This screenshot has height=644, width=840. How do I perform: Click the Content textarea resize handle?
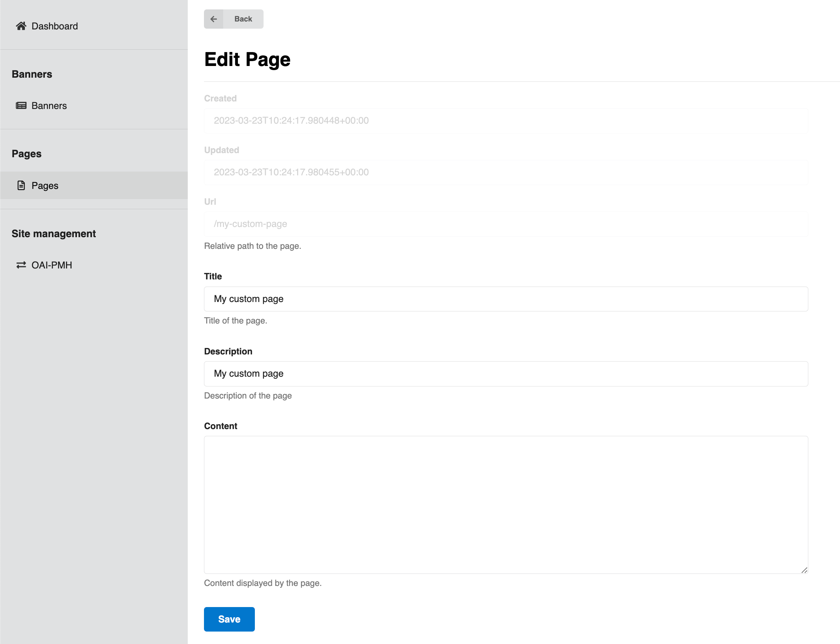pos(804,570)
